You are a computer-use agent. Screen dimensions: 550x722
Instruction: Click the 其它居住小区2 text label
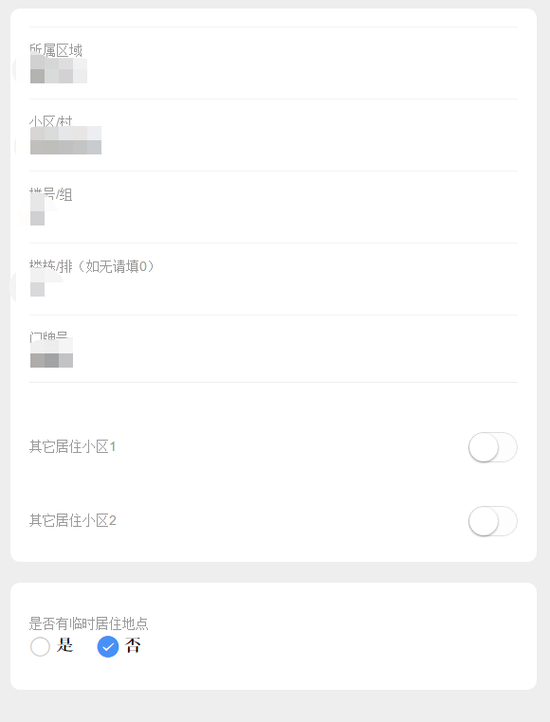point(73,521)
